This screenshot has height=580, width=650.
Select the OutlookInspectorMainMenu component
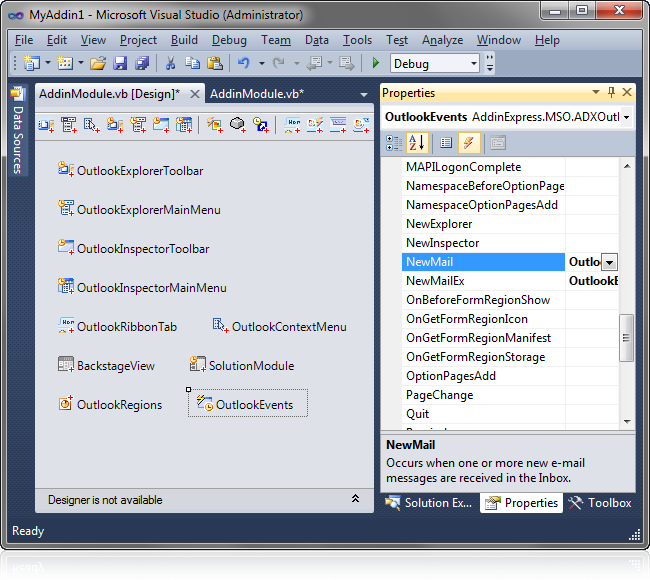coord(142,287)
